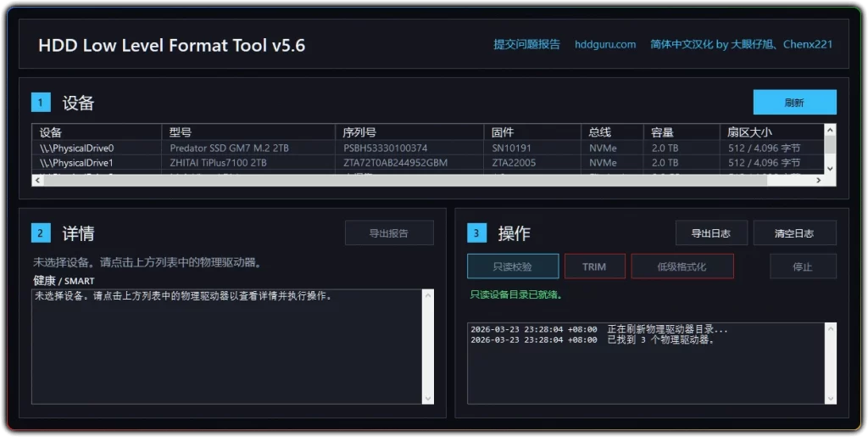Click the 刷新 refresh button
Viewport: 868px width, 437px height.
pos(794,103)
